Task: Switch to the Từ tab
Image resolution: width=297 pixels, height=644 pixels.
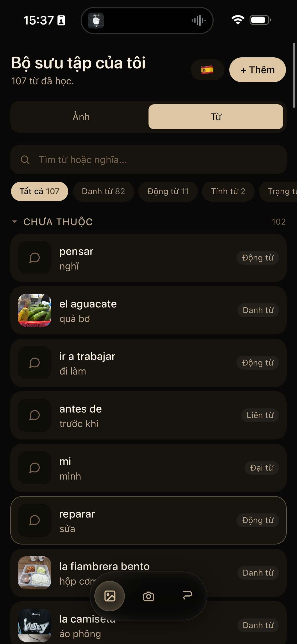Action: click(216, 117)
